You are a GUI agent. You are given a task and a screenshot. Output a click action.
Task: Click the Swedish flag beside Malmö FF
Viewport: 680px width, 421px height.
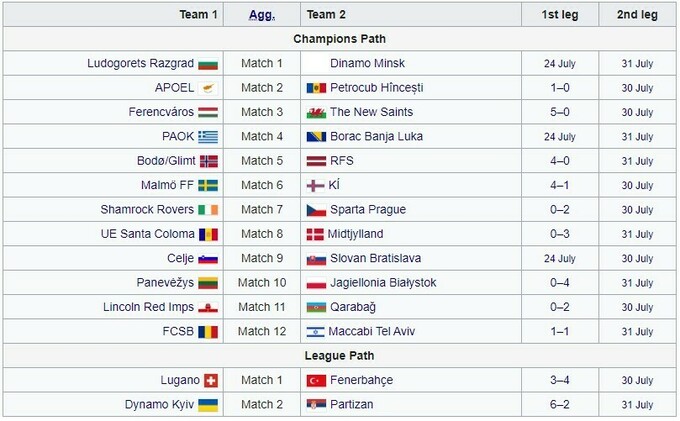click(x=208, y=185)
